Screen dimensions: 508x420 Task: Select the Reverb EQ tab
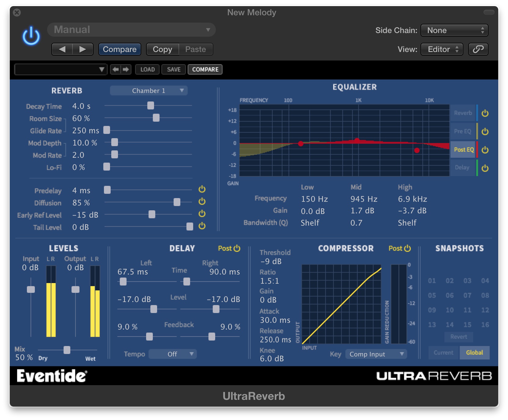[x=463, y=113]
